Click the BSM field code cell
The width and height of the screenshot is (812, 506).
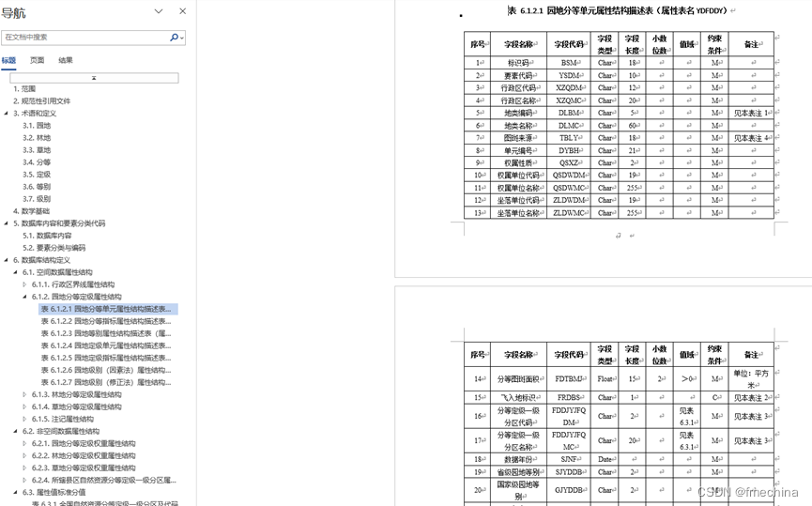(569, 63)
